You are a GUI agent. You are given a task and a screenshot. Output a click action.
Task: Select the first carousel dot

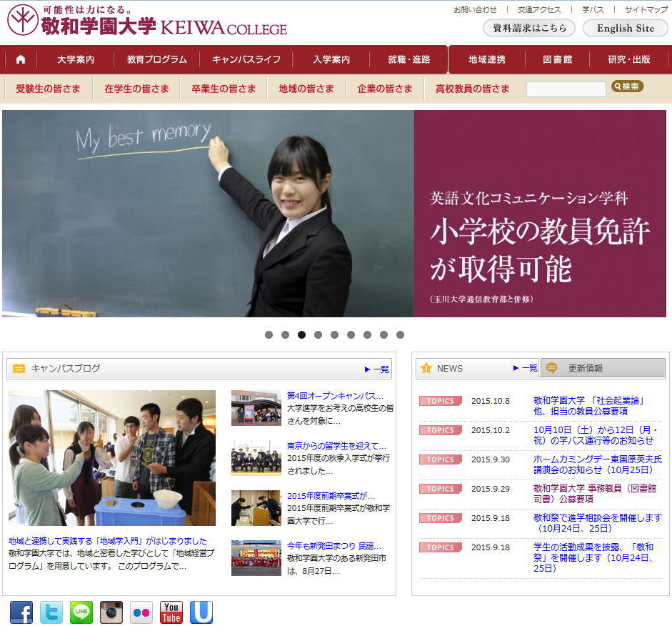coord(269,334)
